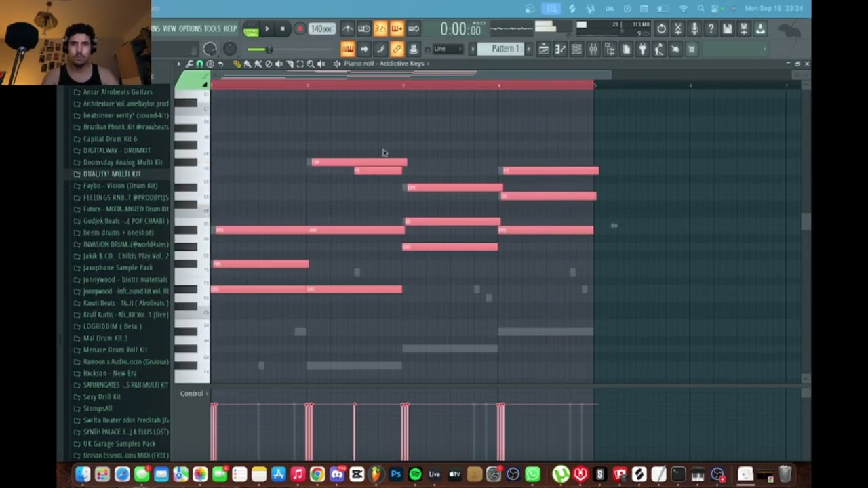Open the Plugin picker plug icon

(643, 49)
